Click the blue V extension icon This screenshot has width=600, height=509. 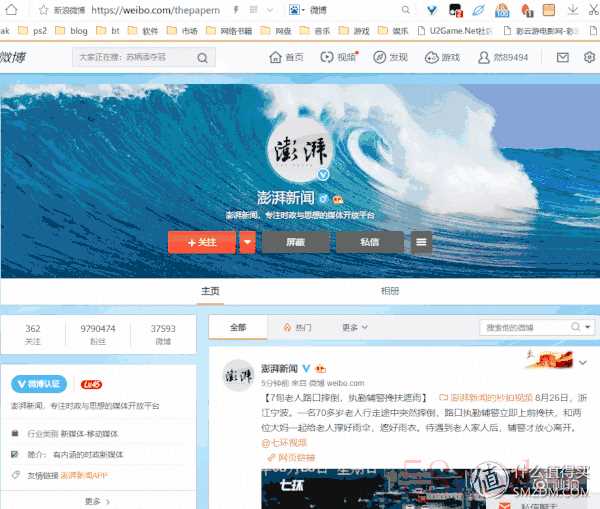click(432, 10)
